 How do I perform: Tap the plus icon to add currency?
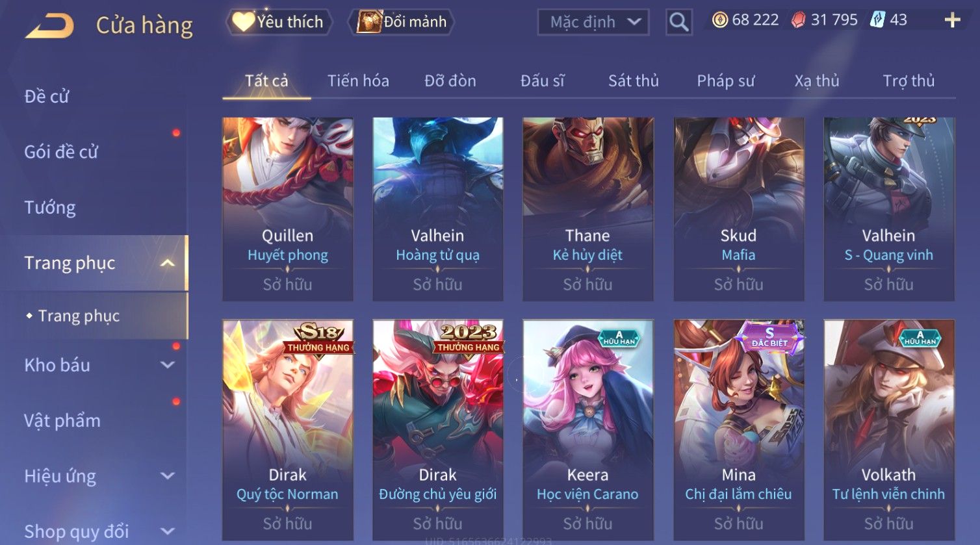(952, 21)
